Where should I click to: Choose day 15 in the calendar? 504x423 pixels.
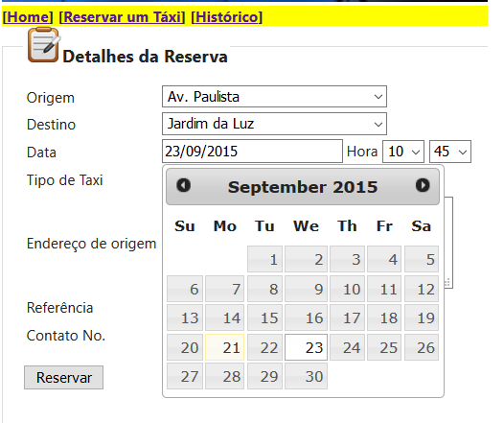264,317
